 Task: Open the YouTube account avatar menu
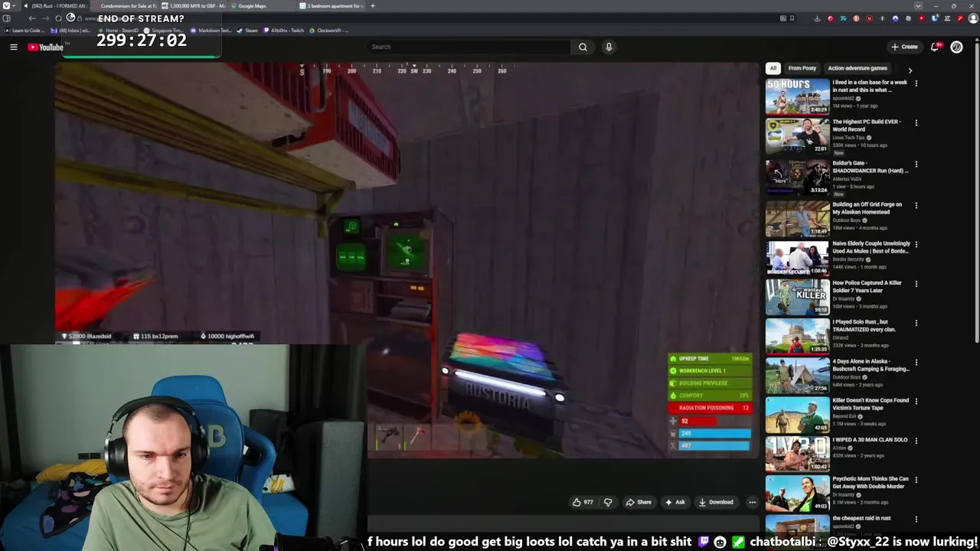(956, 47)
